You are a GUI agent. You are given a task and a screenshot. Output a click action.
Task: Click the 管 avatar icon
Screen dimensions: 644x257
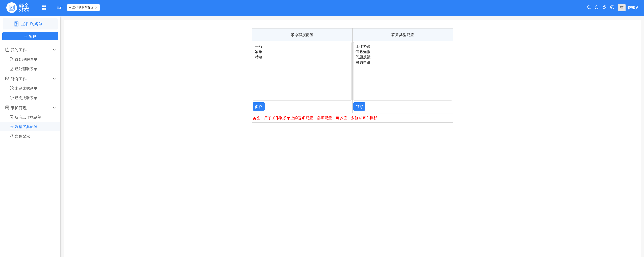[x=622, y=8]
